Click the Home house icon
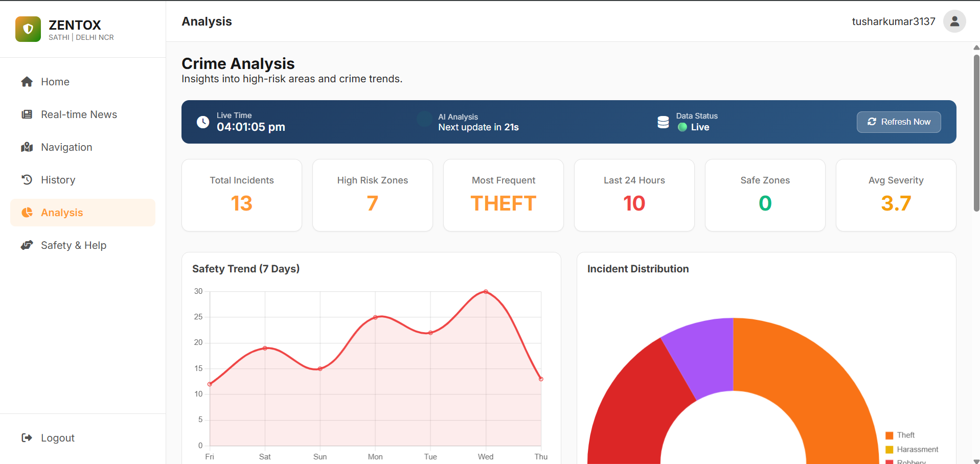980x464 pixels. [x=27, y=82]
